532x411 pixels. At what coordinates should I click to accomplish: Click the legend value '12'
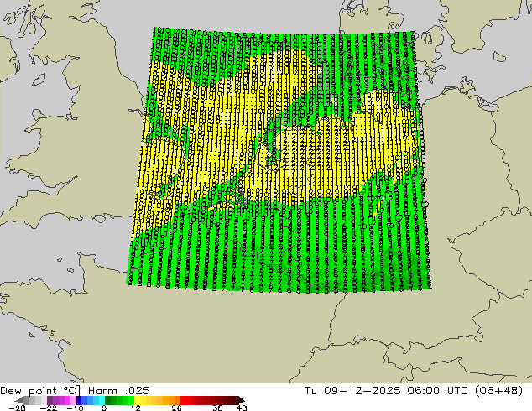[x=136, y=408]
